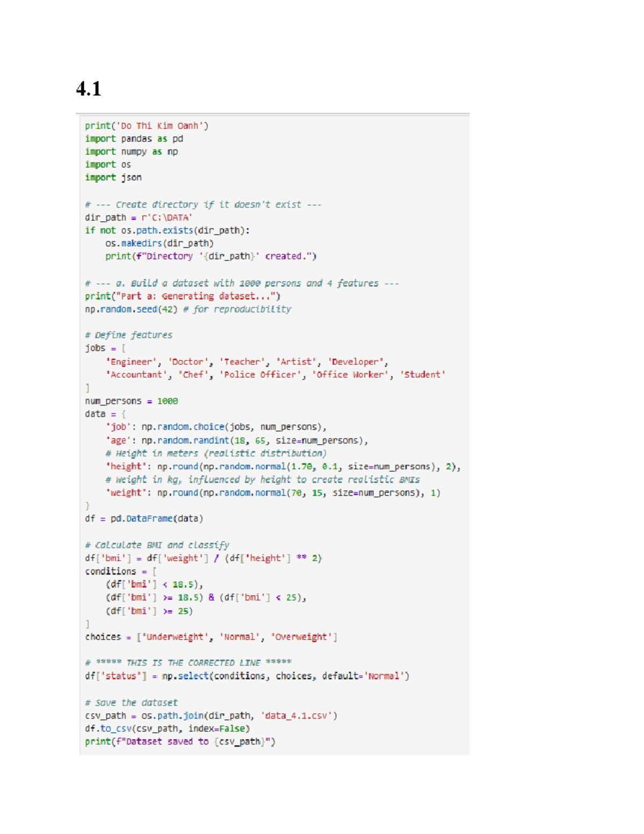Click the 'import os' line
The width and height of the screenshot is (644, 834).
[107, 164]
